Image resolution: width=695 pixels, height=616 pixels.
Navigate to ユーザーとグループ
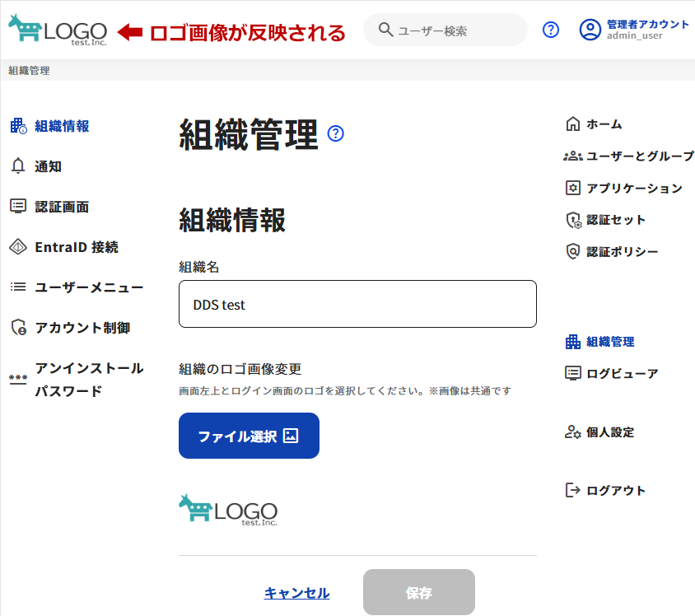pos(639,156)
